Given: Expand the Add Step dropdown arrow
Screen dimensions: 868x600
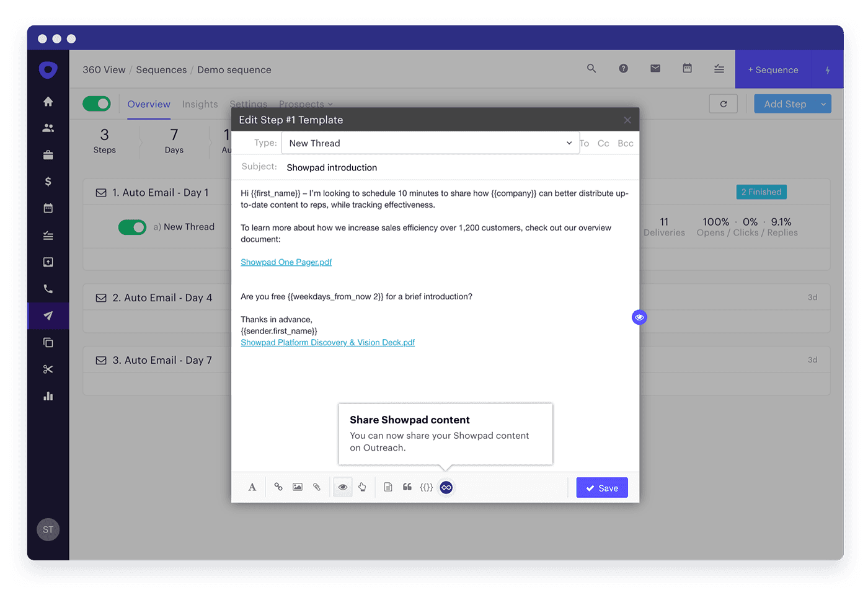Looking at the screenshot, I should click(823, 104).
